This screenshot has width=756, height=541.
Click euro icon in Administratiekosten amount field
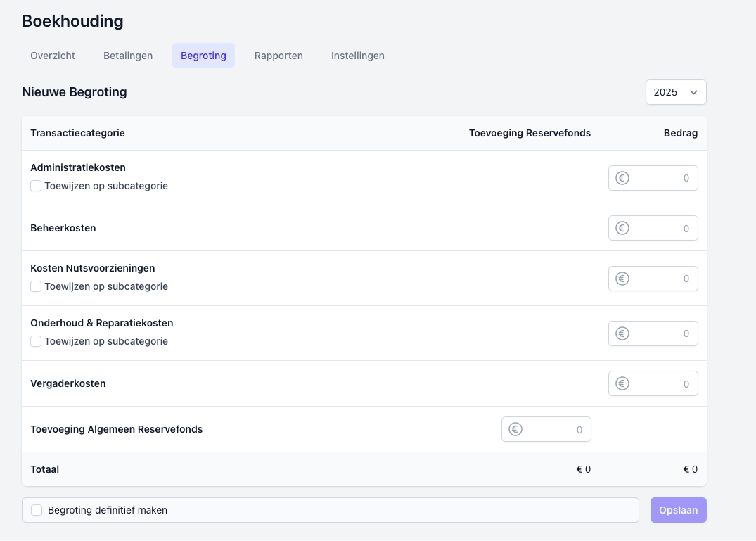[622, 178]
